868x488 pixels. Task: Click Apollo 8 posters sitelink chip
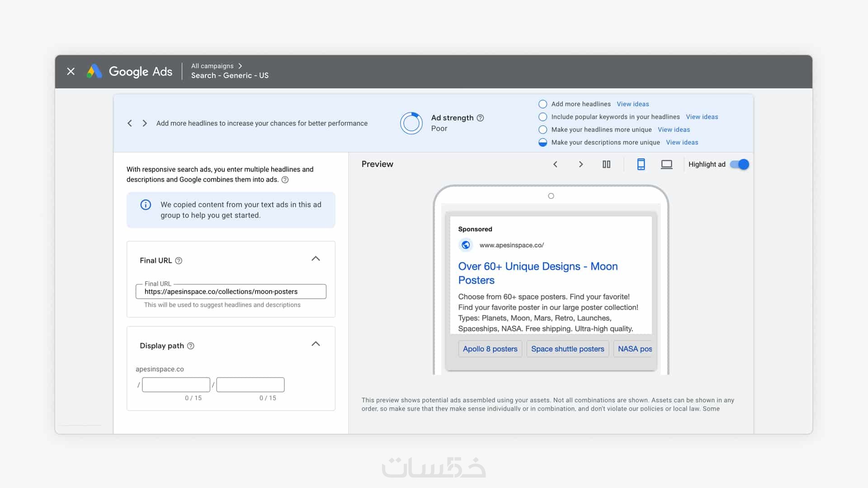[x=490, y=349]
